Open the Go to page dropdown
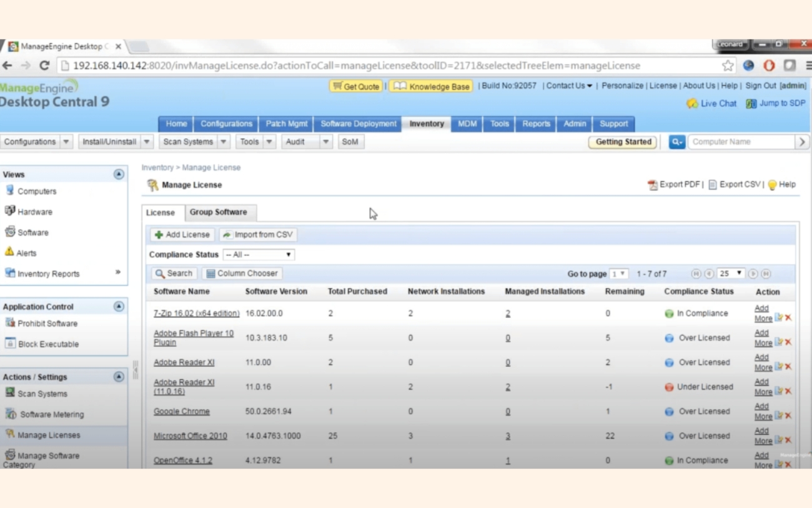The height and width of the screenshot is (508, 812). click(x=619, y=274)
